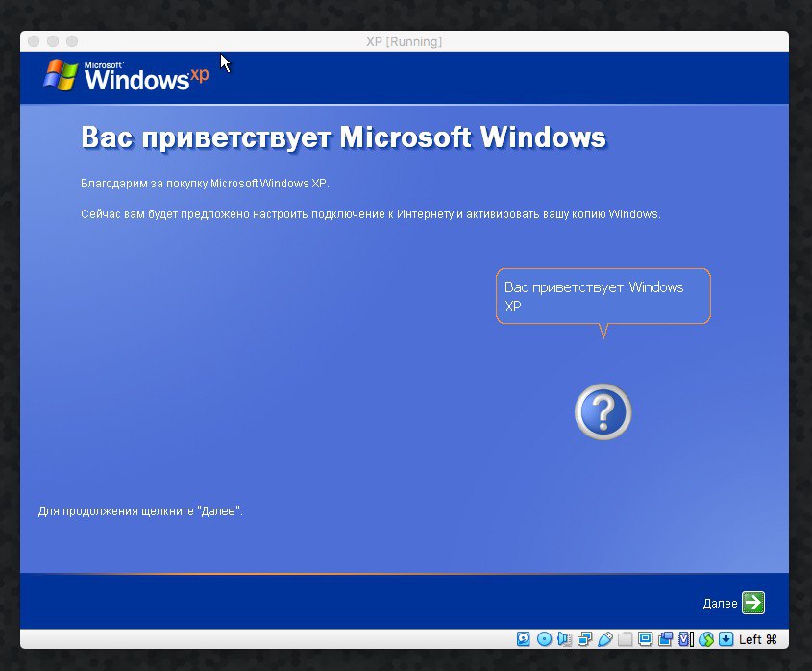Click the display settings monitor indicator
This screenshot has width=812, height=671.
point(645,639)
